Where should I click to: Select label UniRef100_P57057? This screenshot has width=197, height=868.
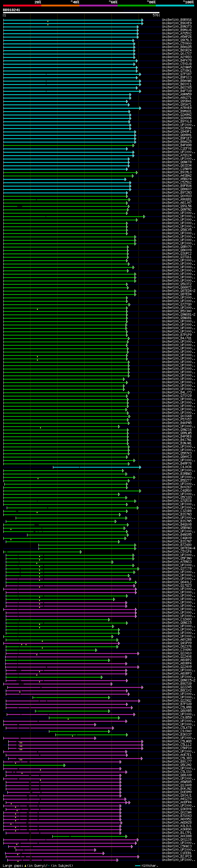(177, 419)
